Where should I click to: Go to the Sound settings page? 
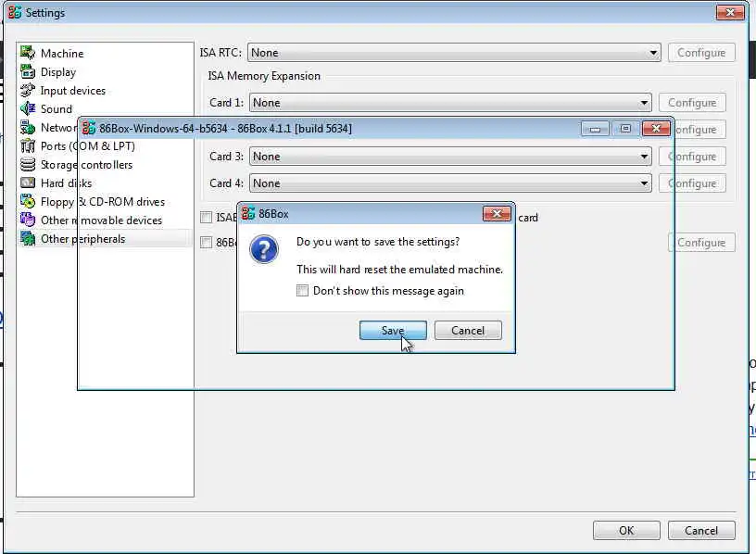pos(56,109)
